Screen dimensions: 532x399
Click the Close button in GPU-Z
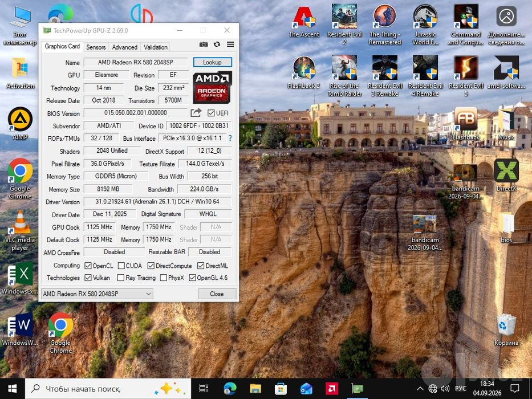click(217, 294)
